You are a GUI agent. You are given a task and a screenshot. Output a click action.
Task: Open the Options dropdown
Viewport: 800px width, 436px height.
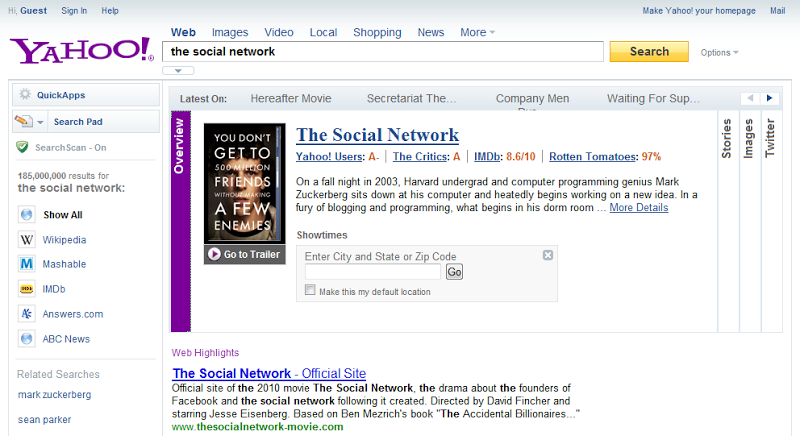click(719, 53)
